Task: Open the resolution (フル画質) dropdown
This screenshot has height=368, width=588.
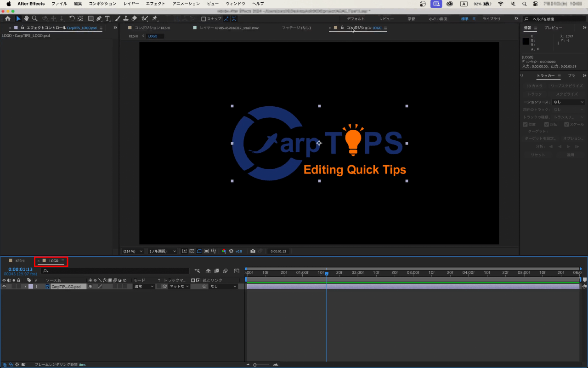Action: tap(163, 251)
